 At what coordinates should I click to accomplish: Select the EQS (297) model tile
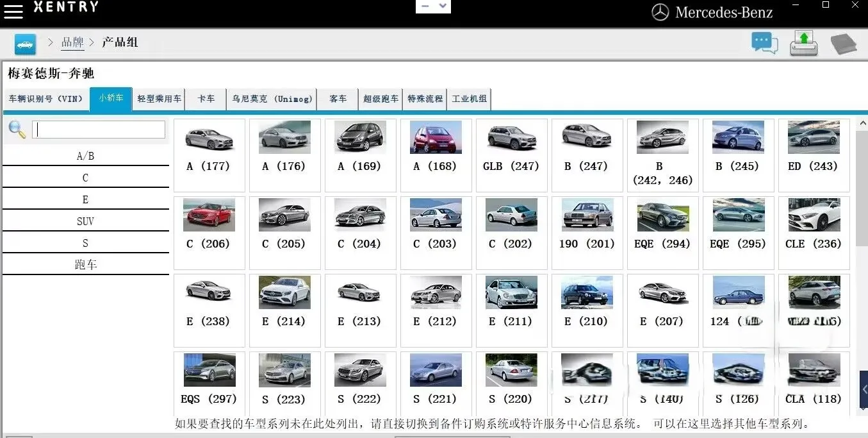[209, 383]
